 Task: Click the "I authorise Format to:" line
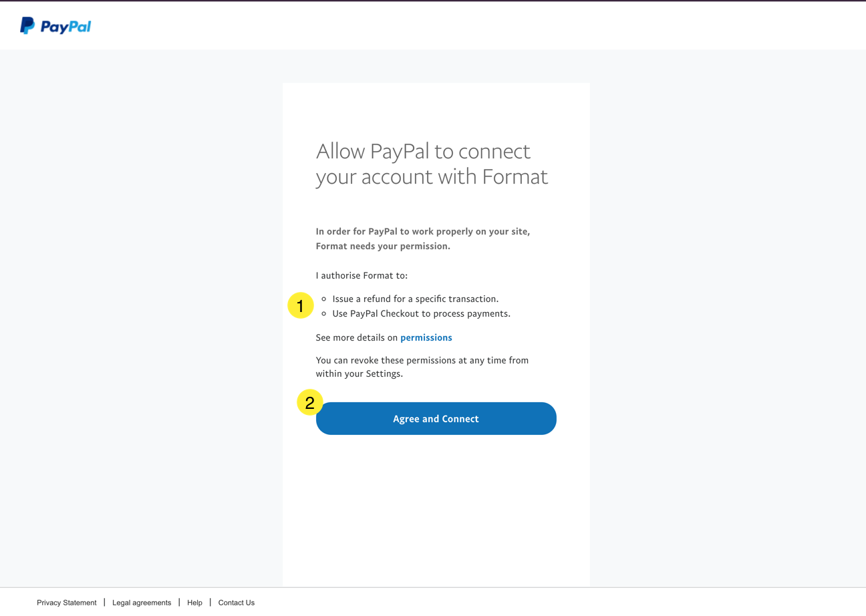tap(362, 275)
